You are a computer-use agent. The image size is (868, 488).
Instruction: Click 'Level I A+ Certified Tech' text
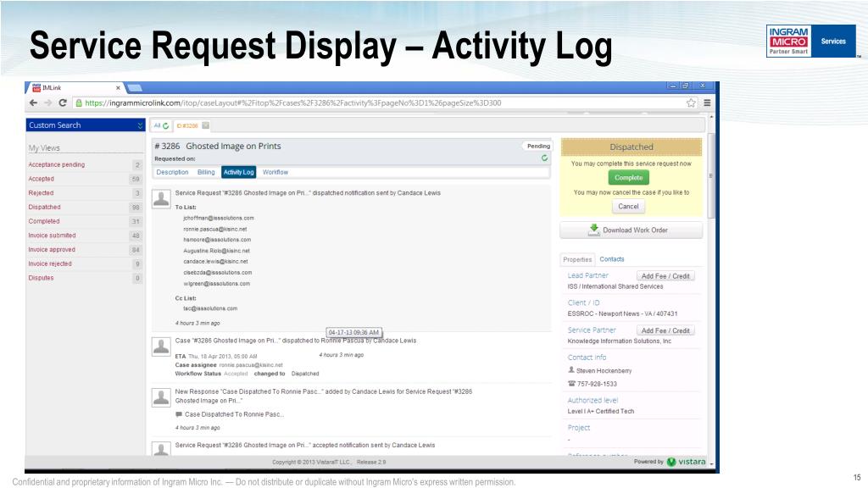(601, 411)
